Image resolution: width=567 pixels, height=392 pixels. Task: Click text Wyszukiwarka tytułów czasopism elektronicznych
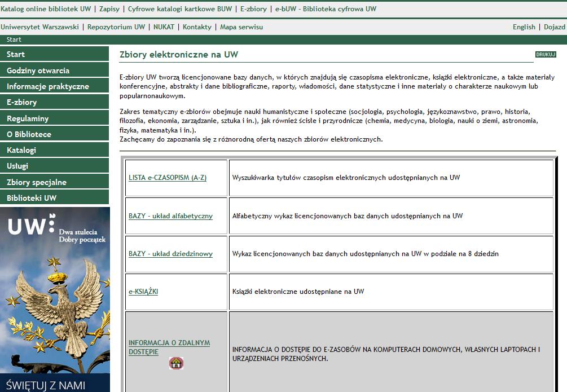coord(346,178)
